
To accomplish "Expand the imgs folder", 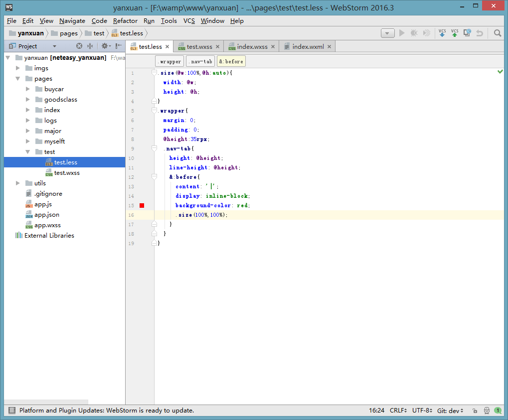I will 18,68.
